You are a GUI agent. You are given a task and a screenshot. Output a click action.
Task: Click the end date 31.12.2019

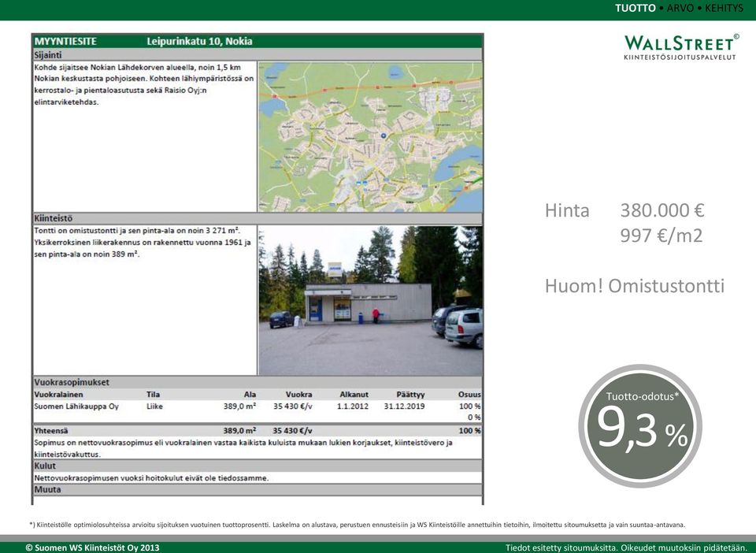[x=405, y=406]
